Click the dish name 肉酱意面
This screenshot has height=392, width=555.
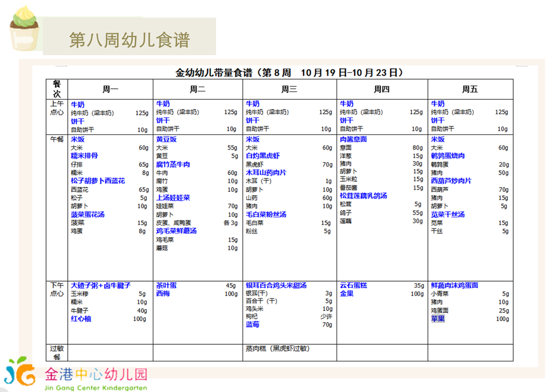pos(353,139)
